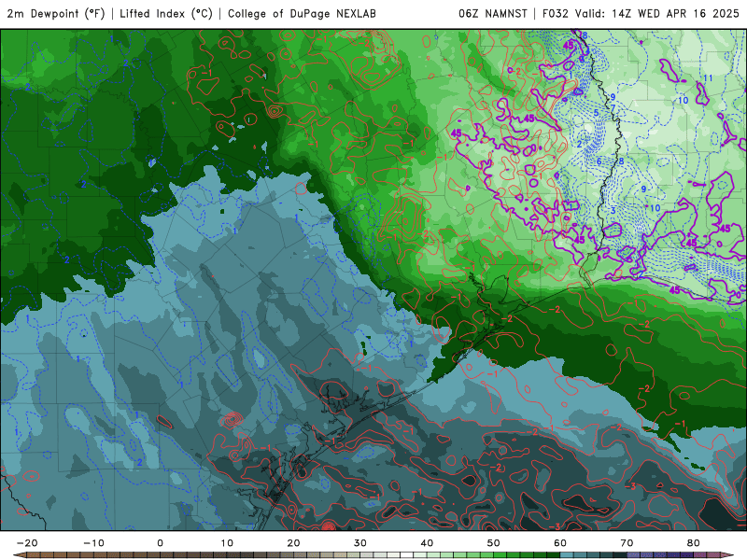Click the '30' label on the color scale
Screen dimensions: 747x560
pyautogui.click(x=360, y=543)
